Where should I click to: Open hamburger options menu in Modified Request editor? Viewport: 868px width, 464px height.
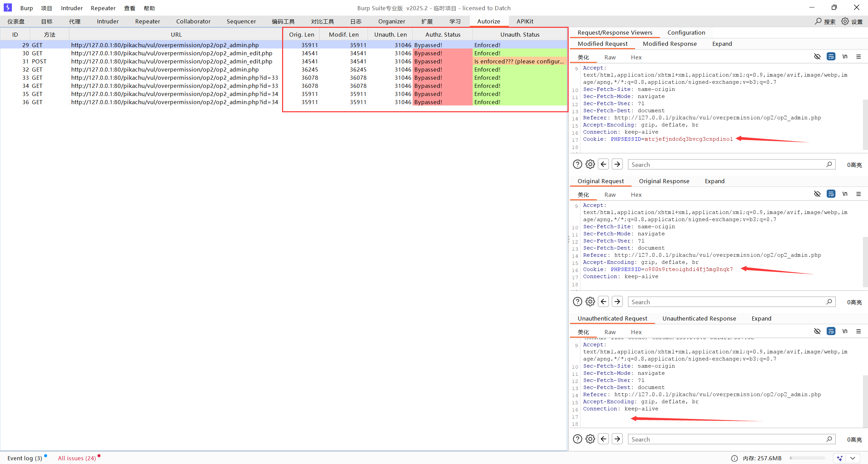tap(859, 57)
